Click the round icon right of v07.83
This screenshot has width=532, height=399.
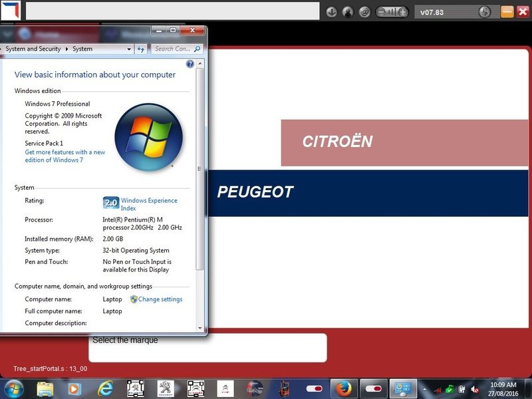click(x=485, y=12)
